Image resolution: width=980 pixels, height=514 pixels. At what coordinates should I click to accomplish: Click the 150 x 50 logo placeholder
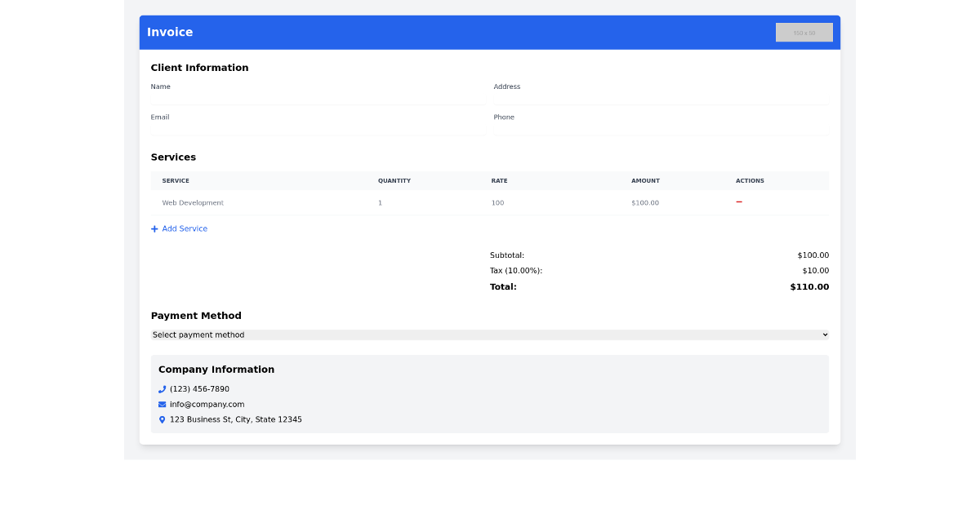tap(804, 32)
